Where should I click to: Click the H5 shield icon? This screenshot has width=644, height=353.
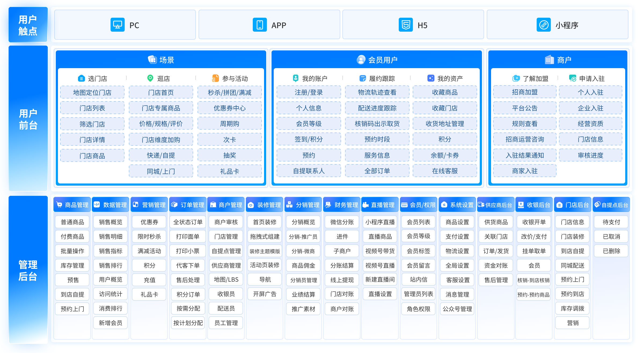406,25
